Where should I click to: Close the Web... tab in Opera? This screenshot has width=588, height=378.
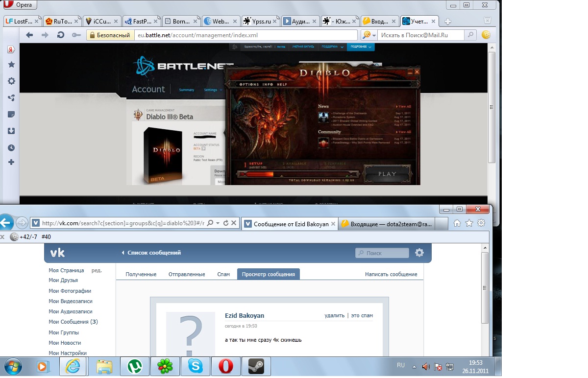(x=236, y=22)
